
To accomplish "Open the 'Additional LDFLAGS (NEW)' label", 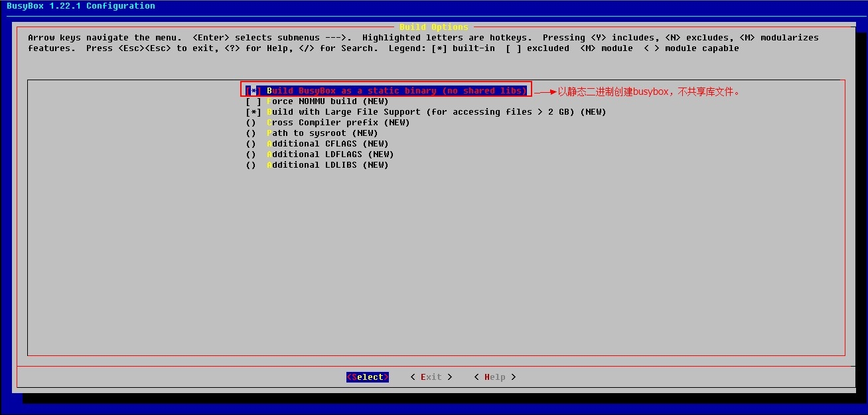I will [x=330, y=154].
